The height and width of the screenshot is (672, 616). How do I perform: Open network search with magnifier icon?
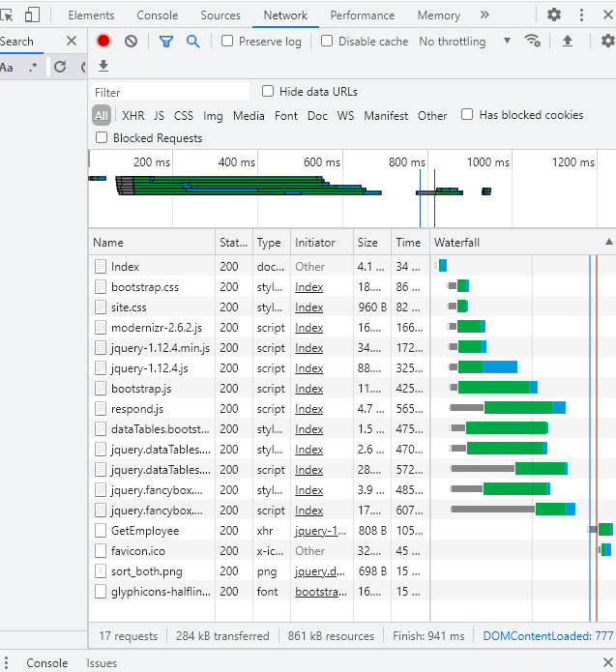pos(192,41)
